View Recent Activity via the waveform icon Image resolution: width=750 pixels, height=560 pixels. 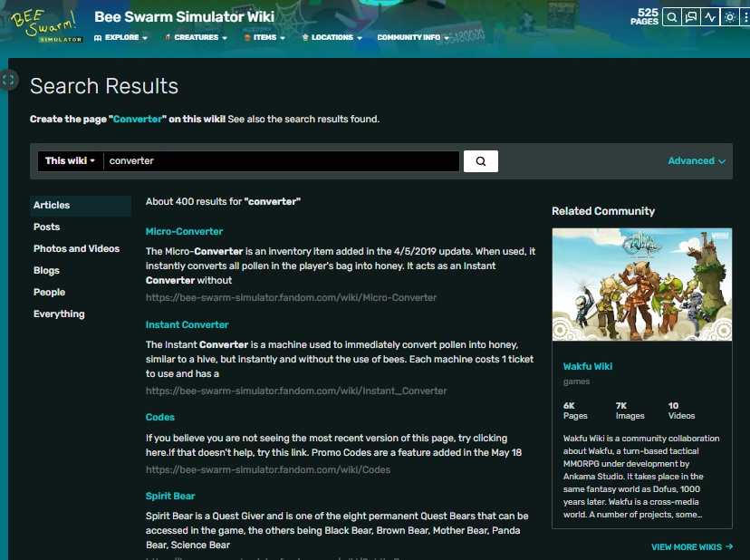coord(709,16)
